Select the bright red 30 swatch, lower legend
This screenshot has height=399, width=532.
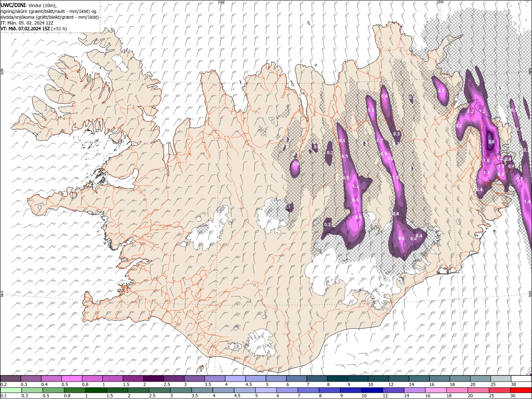521,390
